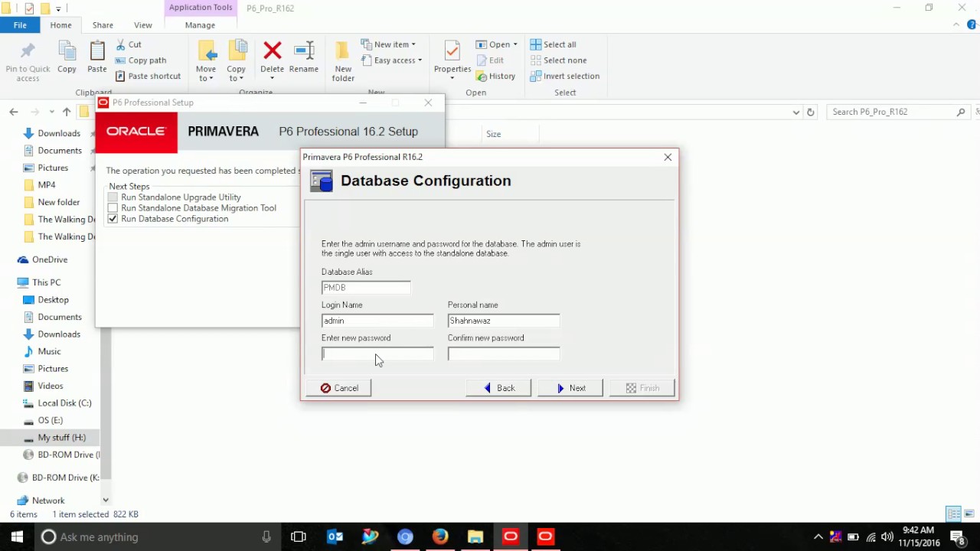Open the New item dropdown

[x=388, y=44]
